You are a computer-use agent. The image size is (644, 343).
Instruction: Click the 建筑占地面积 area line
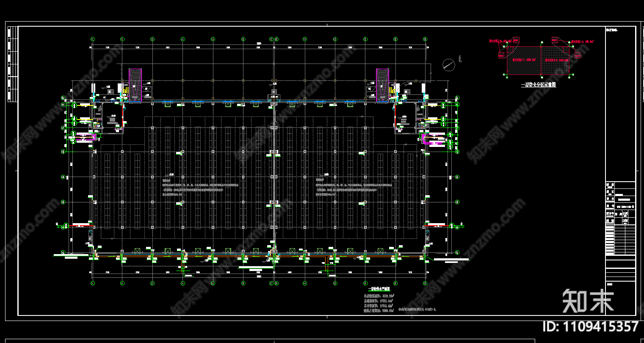tap(379, 310)
